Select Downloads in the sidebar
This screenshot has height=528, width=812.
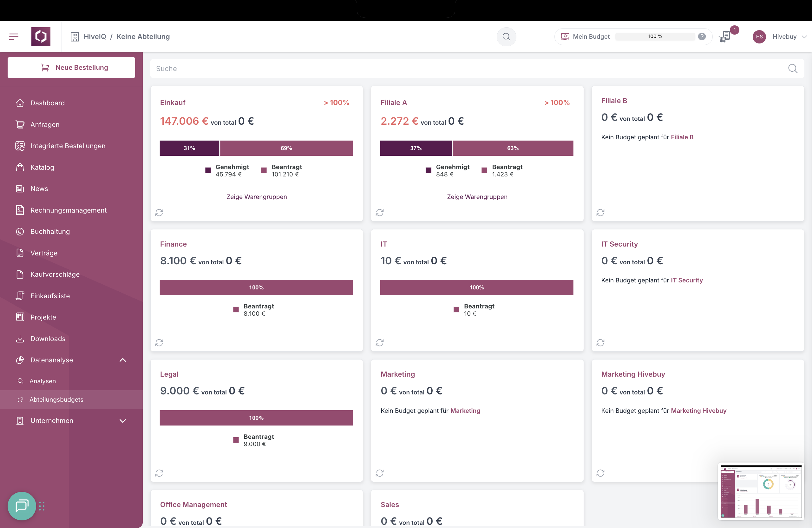click(x=48, y=339)
